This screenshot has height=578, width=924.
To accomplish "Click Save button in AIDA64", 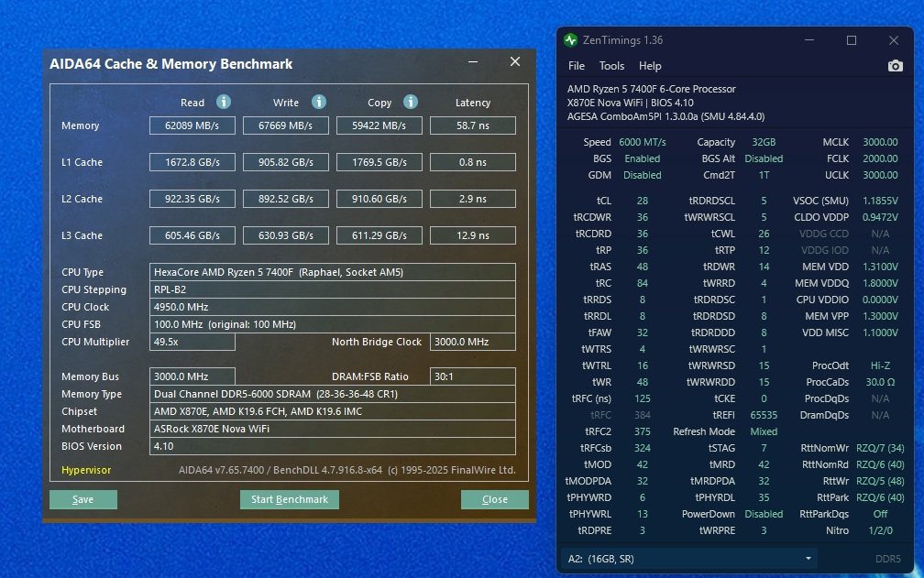I will 83,499.
